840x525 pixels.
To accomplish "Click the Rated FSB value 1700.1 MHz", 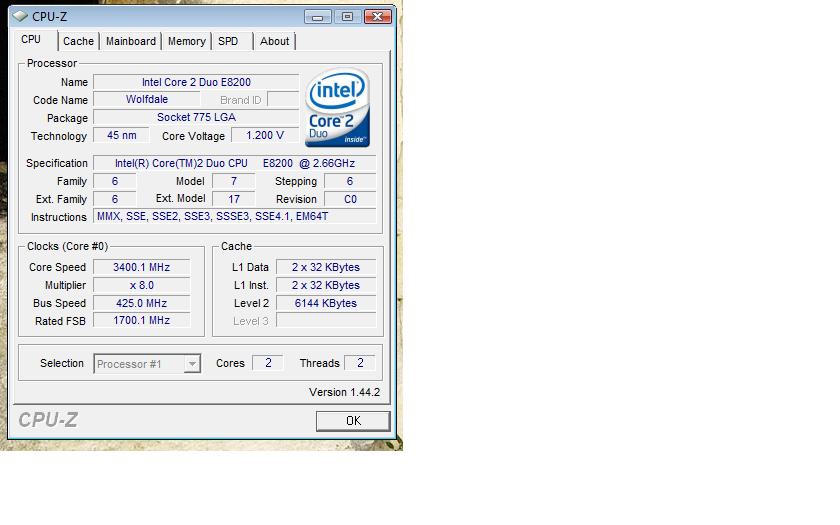I will [141, 320].
